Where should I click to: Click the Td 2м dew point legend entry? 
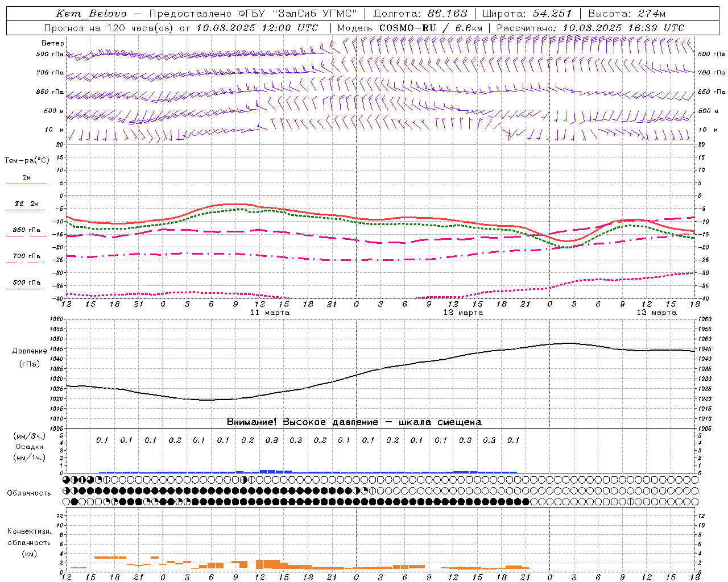(27, 203)
